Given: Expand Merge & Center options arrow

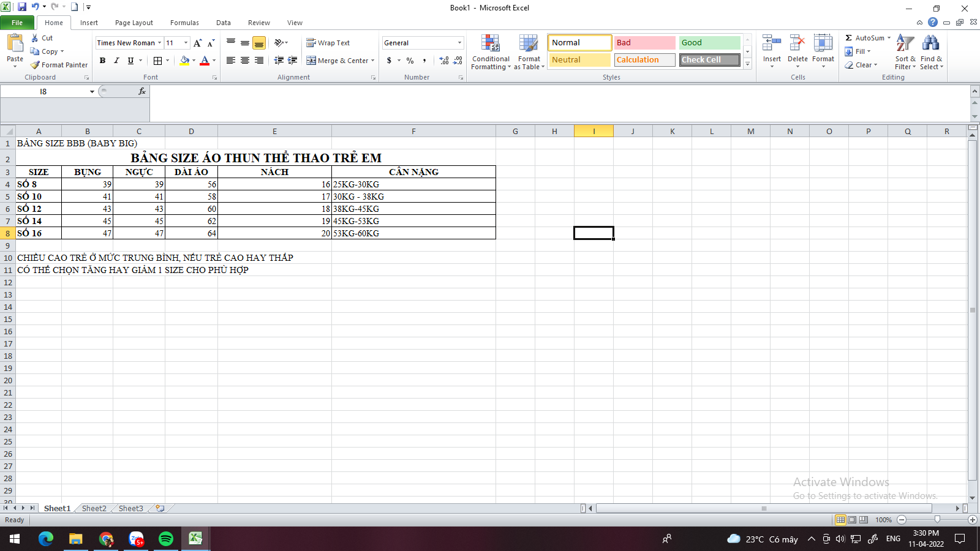Looking at the screenshot, I should tap(372, 61).
